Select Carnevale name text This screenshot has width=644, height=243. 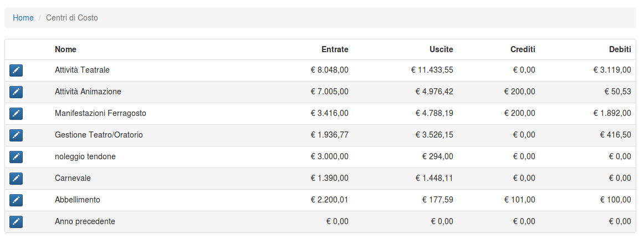[73, 178]
